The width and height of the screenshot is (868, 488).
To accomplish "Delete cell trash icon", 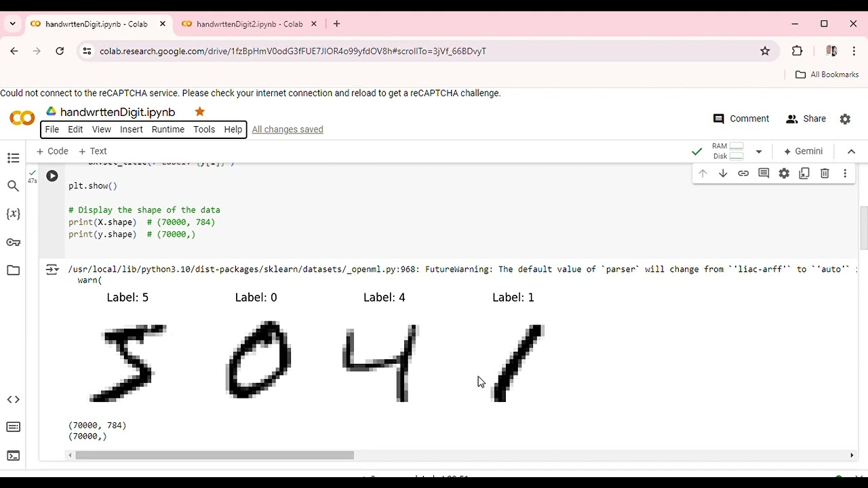I will pos(825,174).
